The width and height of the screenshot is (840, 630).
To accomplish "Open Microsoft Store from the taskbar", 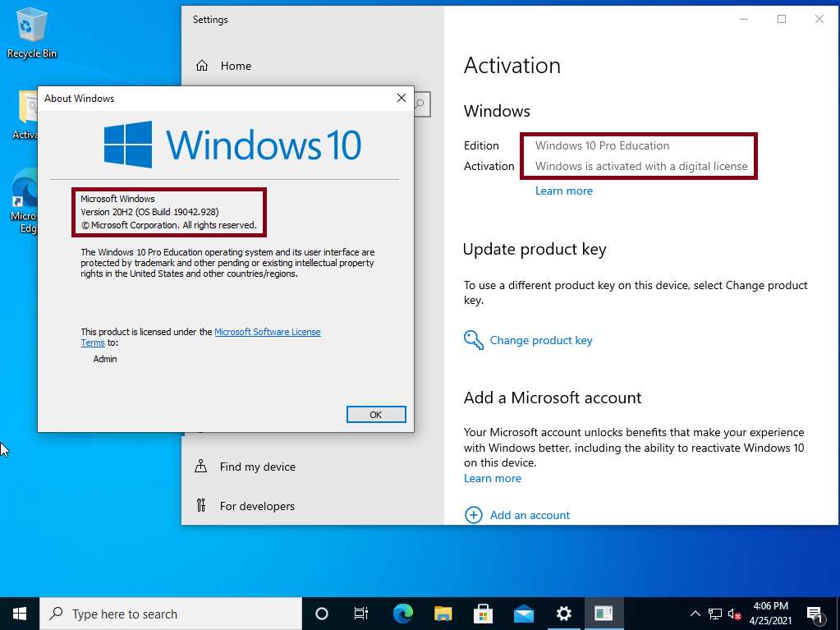I will point(483,614).
